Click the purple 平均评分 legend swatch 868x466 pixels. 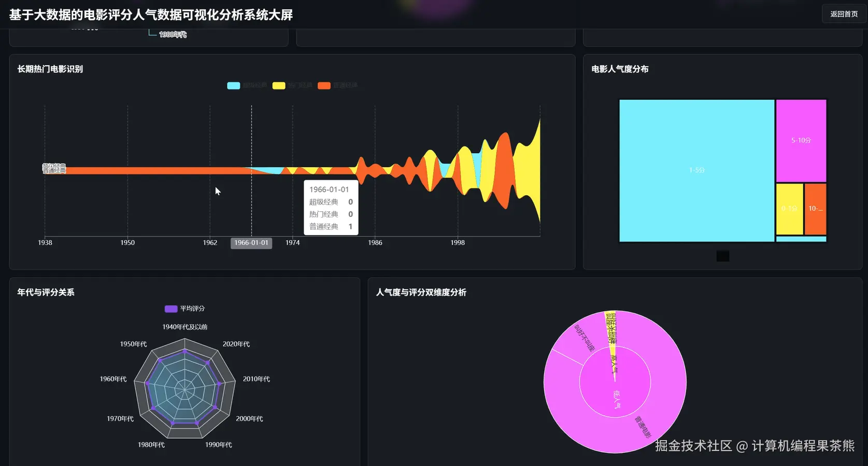tap(170, 309)
